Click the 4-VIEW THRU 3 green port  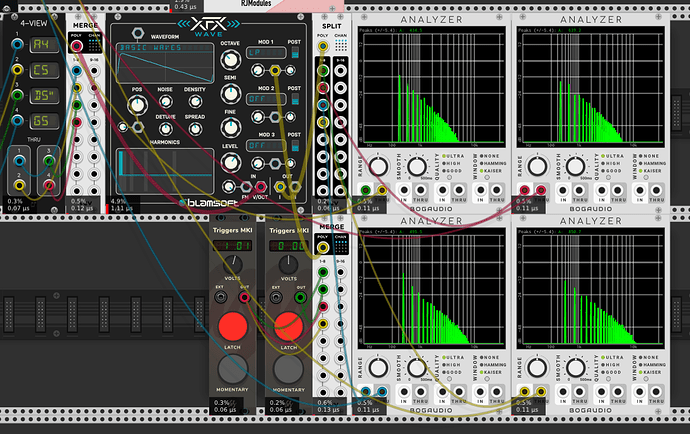click(x=49, y=161)
